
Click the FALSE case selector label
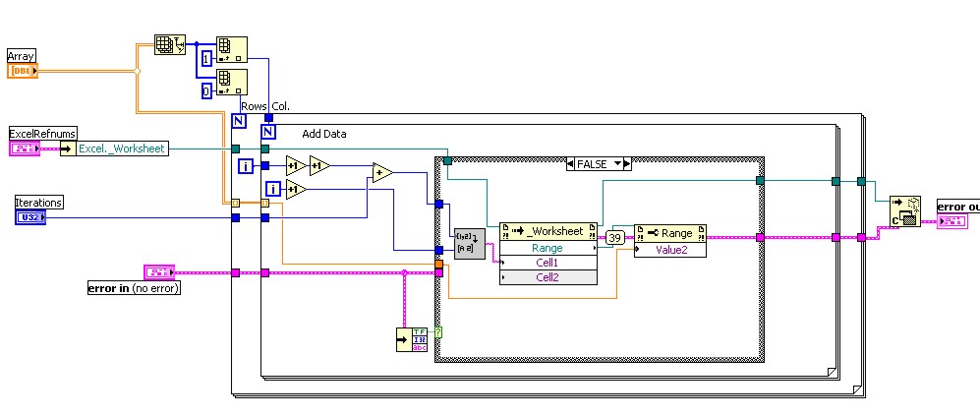[593, 164]
